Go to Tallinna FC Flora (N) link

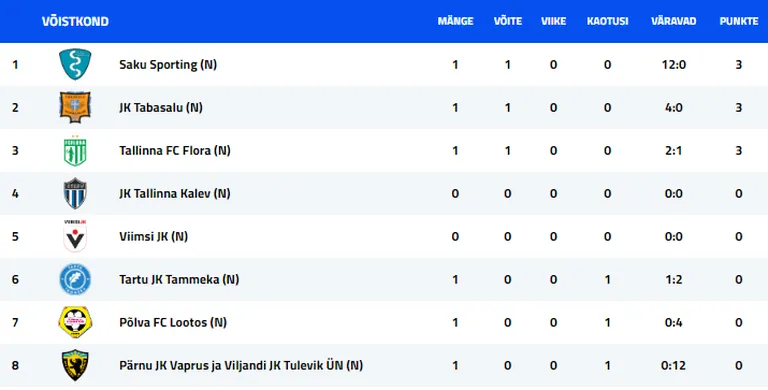coord(175,150)
